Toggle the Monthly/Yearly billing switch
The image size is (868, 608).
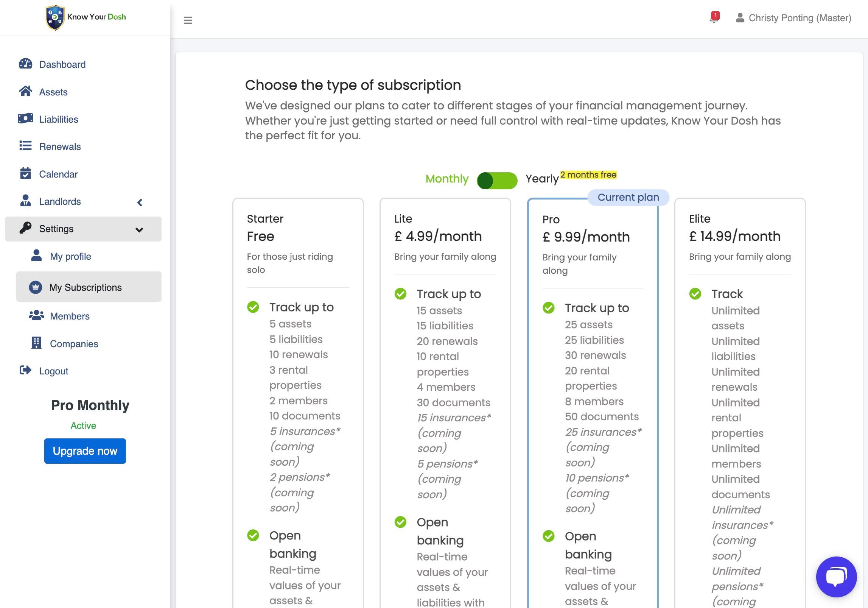point(497,180)
